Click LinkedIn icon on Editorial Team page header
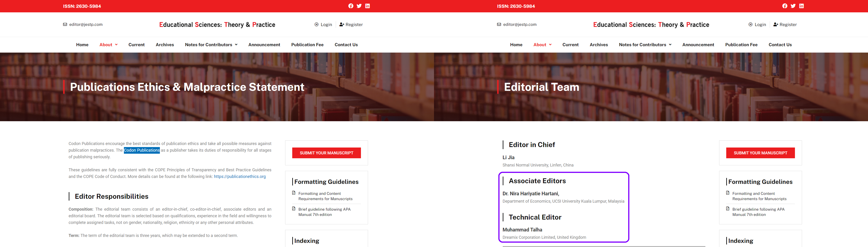This screenshot has height=247, width=868. coord(802,6)
